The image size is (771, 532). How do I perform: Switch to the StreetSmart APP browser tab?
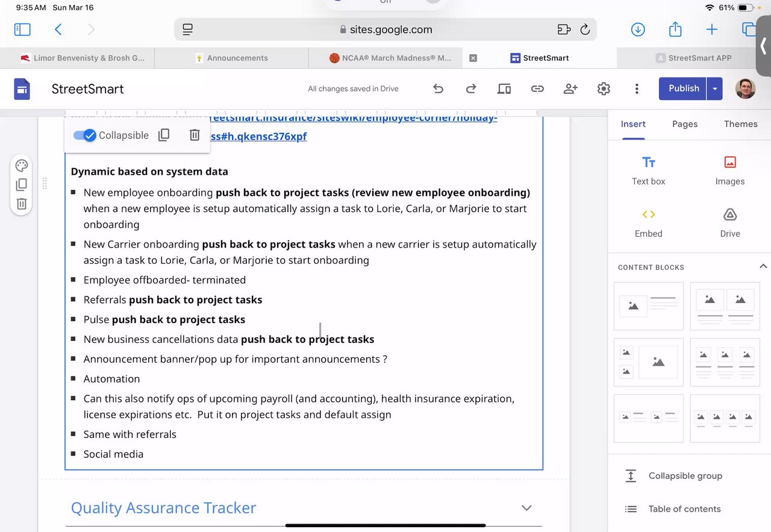(x=694, y=58)
